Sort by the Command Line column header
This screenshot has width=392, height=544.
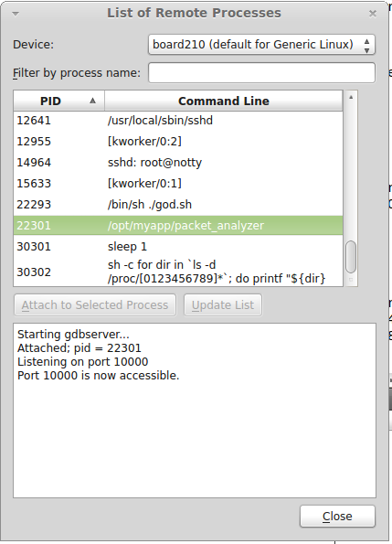pos(224,101)
